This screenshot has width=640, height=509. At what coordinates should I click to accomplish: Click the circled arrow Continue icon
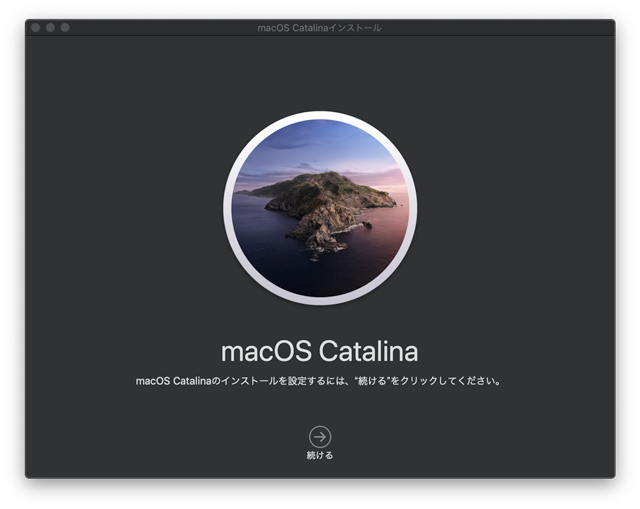click(x=320, y=437)
